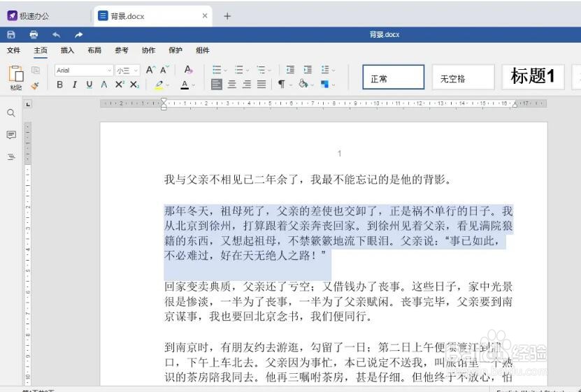Viewport: 581px width, 392px height.
Task: Open the 协作 tab
Action: coord(149,50)
